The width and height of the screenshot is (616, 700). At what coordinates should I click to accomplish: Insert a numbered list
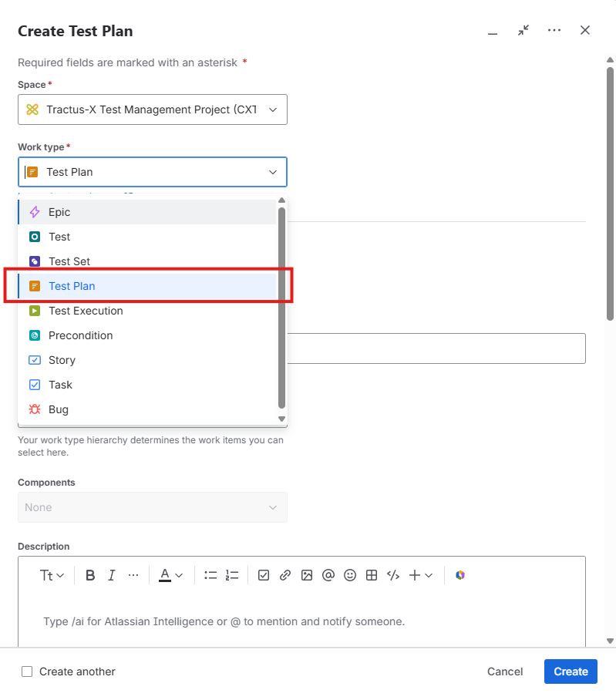[231, 575]
